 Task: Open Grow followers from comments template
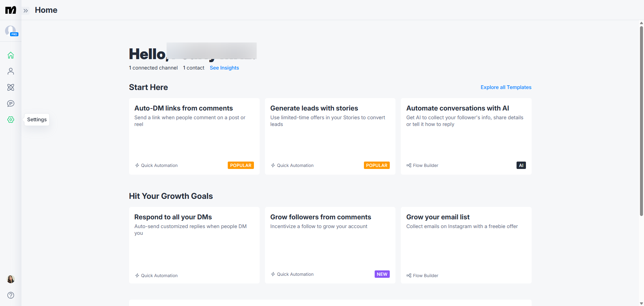click(x=330, y=245)
